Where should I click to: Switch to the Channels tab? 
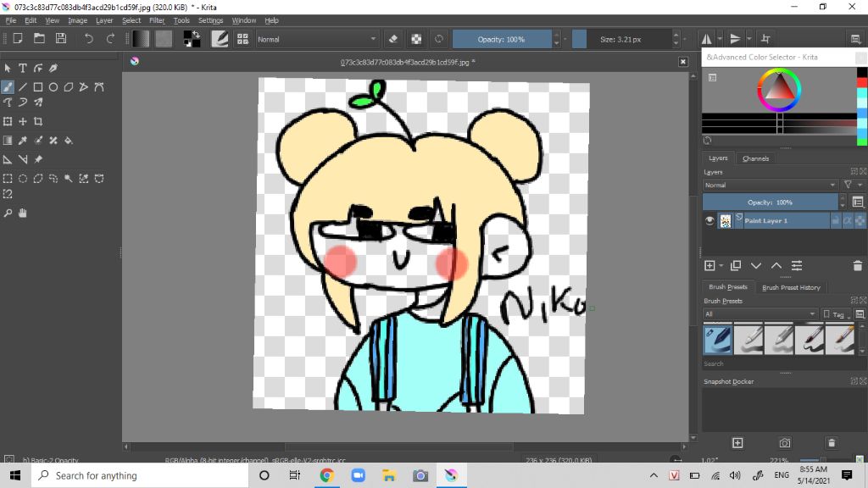[x=755, y=158]
